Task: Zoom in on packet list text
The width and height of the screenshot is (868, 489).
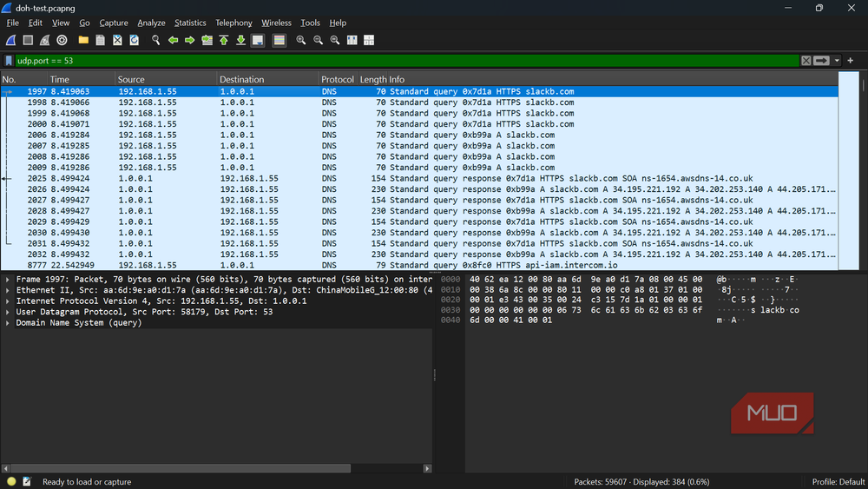Action: (x=300, y=40)
